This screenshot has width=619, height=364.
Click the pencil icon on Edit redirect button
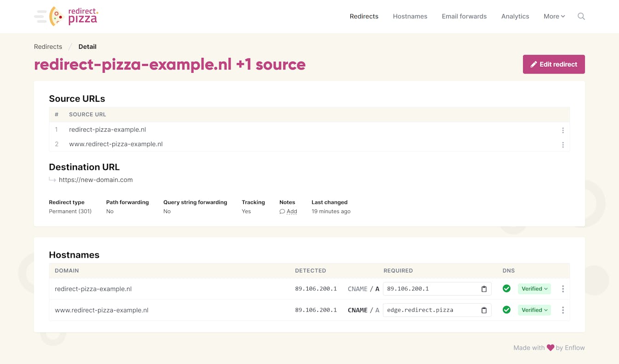(x=534, y=64)
